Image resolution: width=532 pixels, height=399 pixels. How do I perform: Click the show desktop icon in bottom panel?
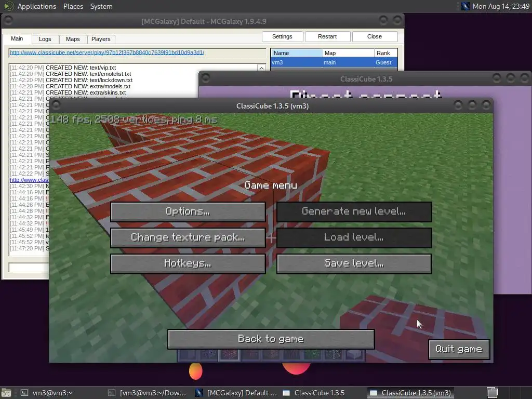click(x=6, y=393)
